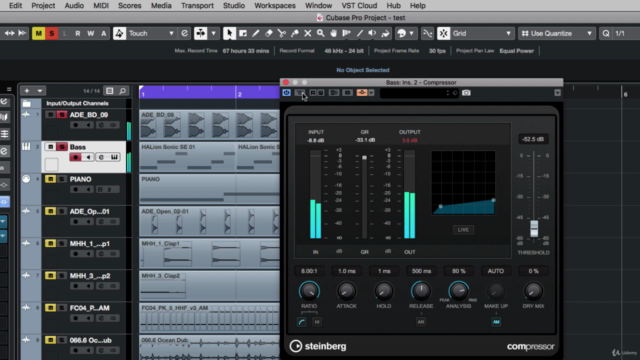Click the automation mode icon beside Touch

(x=119, y=33)
